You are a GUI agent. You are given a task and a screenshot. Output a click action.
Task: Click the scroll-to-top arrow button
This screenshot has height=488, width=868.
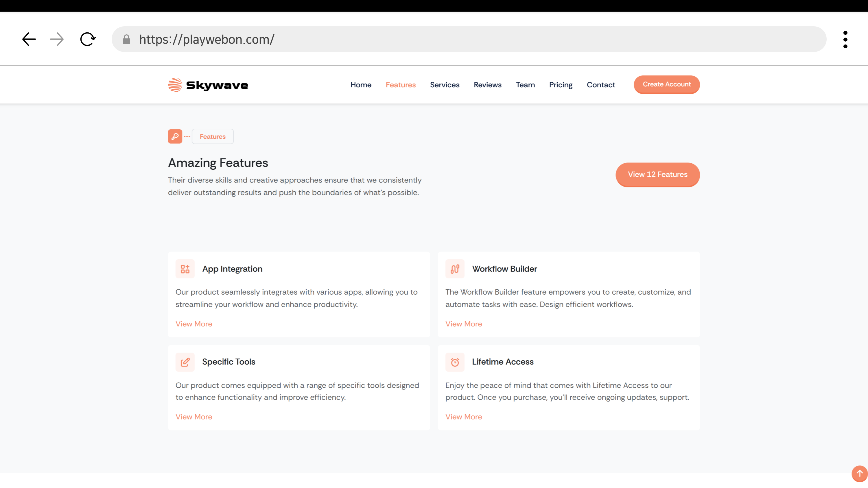click(859, 473)
